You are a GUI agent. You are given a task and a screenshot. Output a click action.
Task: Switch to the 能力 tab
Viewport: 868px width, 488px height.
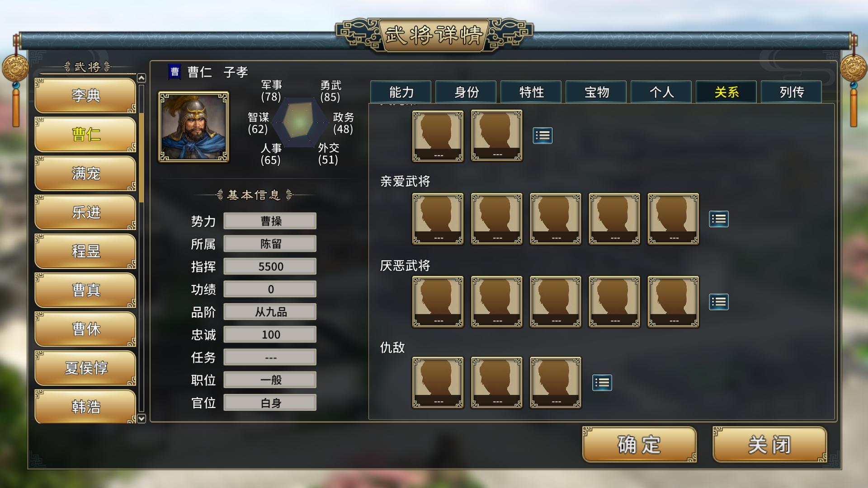[x=401, y=92]
